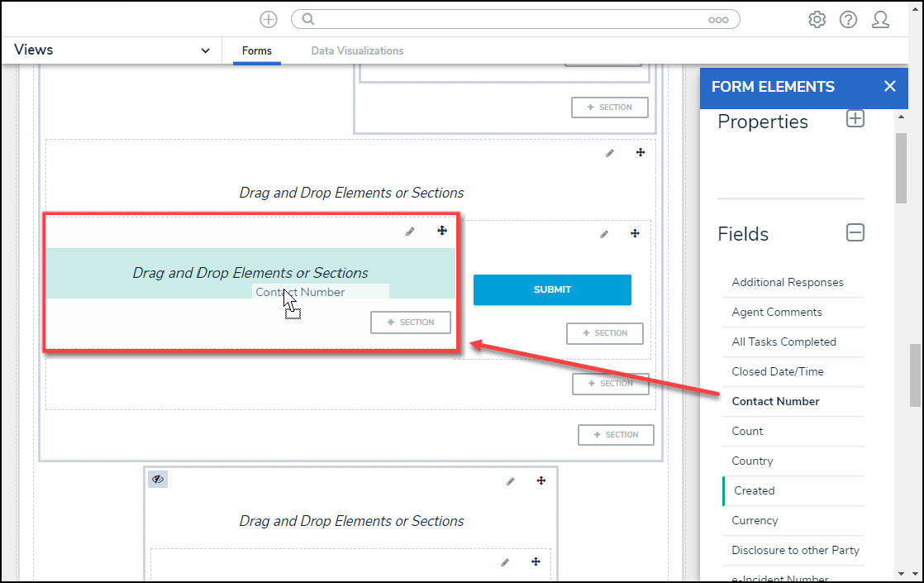Switch to the Data Visualizations tab
924x583 pixels.
(x=357, y=51)
